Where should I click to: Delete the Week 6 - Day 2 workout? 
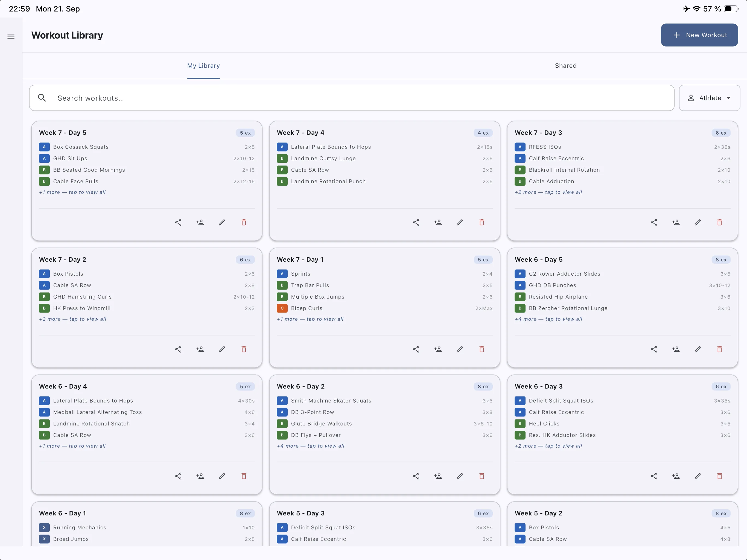click(482, 476)
